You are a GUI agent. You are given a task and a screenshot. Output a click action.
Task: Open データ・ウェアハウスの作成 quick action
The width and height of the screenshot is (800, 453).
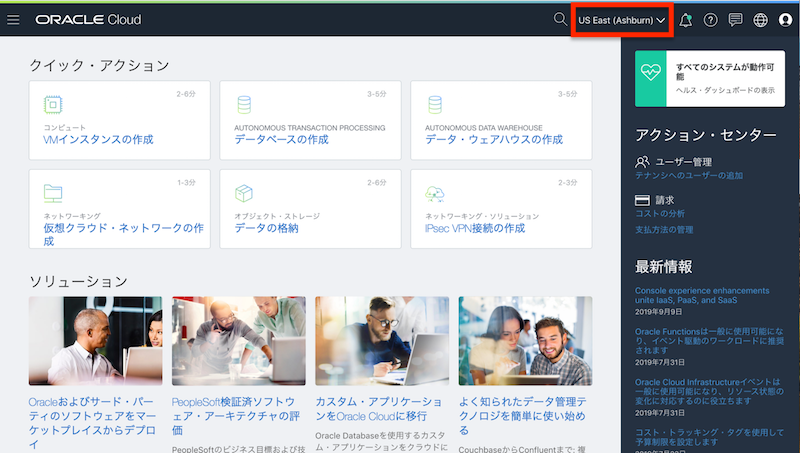(x=480, y=139)
